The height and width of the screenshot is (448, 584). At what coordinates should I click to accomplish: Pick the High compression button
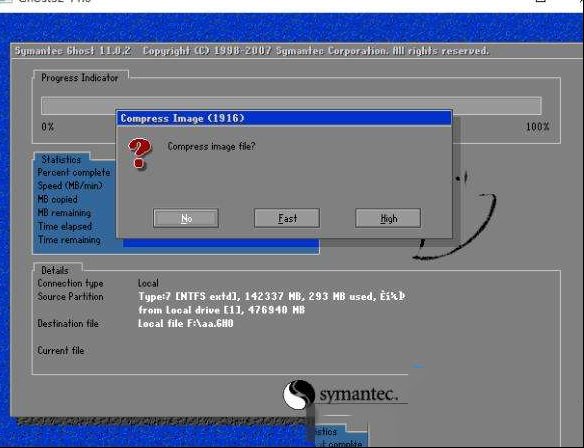point(388,218)
